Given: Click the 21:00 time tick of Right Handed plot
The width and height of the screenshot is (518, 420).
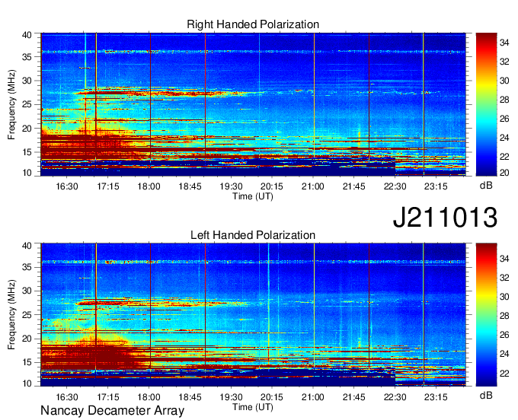Looking at the screenshot, I should pos(313,186).
